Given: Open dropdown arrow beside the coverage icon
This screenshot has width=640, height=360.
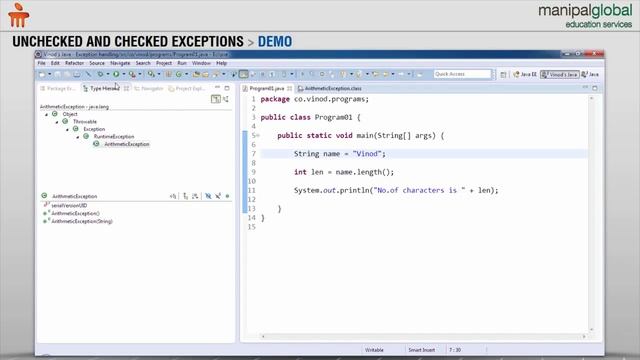Looking at the screenshot, I should click(140, 74).
